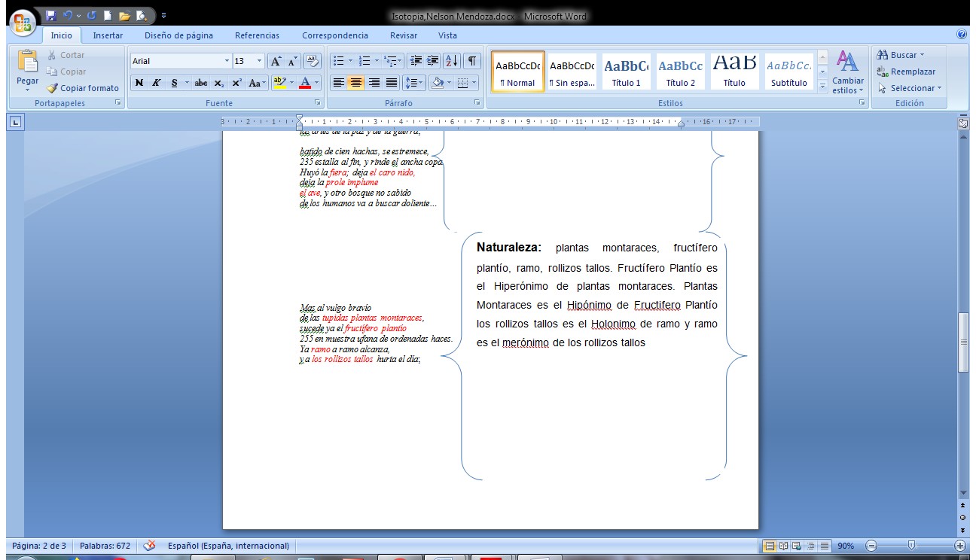Viewport: 976px width, 560px height.
Task: Check proofing errors icon in status bar
Action: coord(149,546)
